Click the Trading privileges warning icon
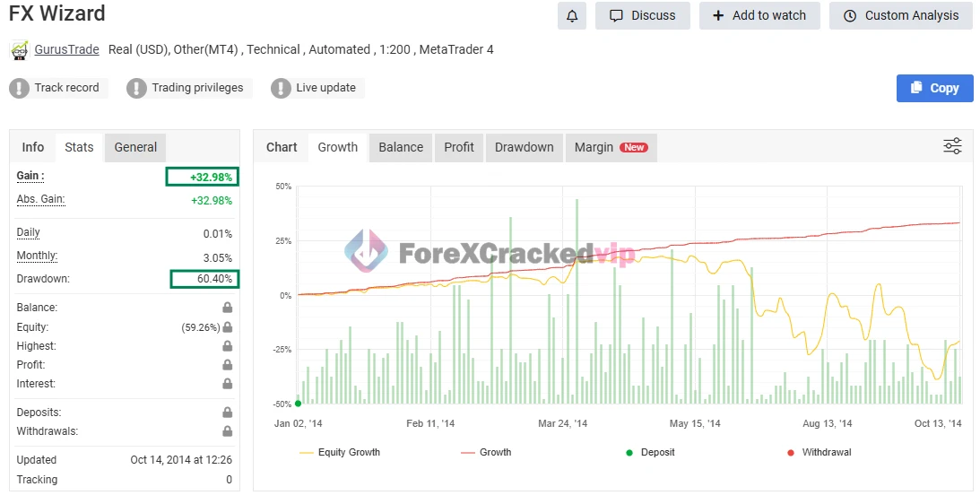Image resolution: width=980 pixels, height=504 pixels. coord(136,88)
